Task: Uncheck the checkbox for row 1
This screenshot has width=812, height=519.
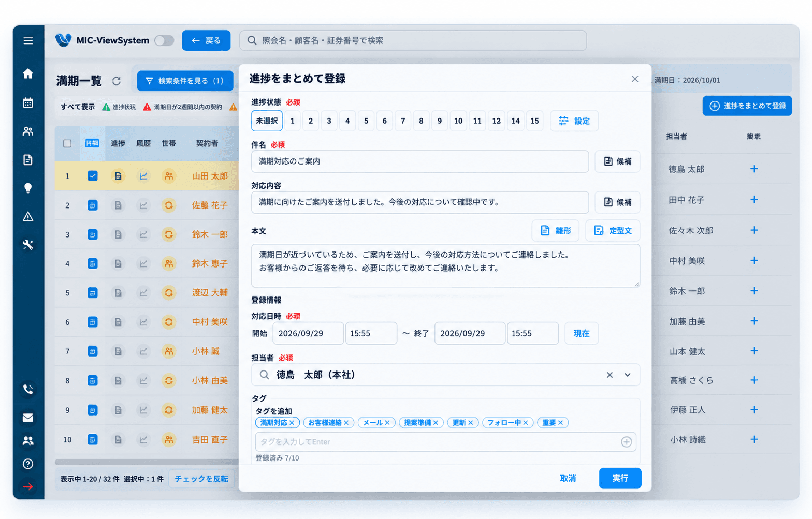Action: tap(92, 176)
